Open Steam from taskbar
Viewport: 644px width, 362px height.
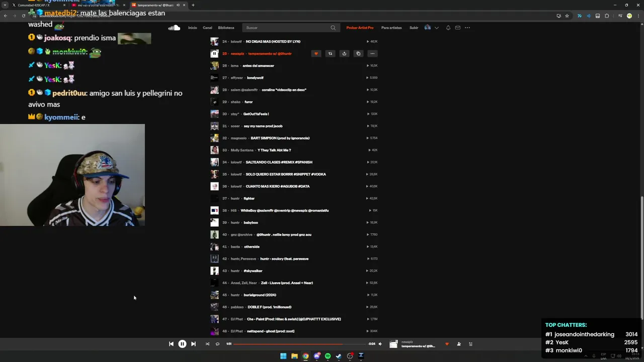(x=339, y=356)
